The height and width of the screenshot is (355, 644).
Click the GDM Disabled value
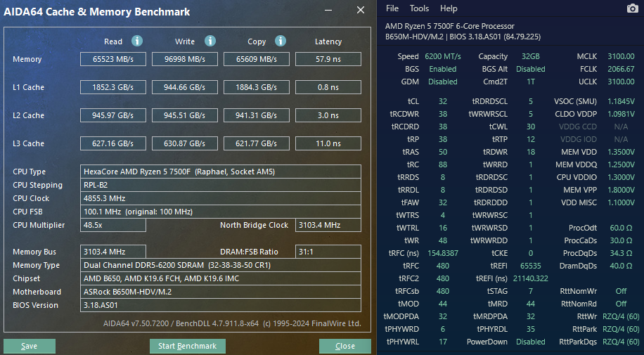443,82
